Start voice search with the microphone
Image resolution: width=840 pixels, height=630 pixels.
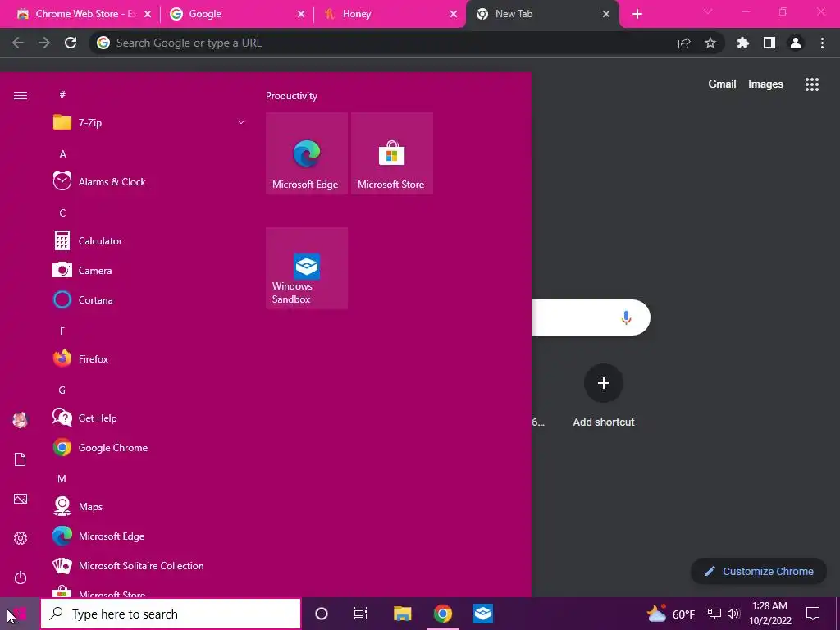(x=626, y=317)
